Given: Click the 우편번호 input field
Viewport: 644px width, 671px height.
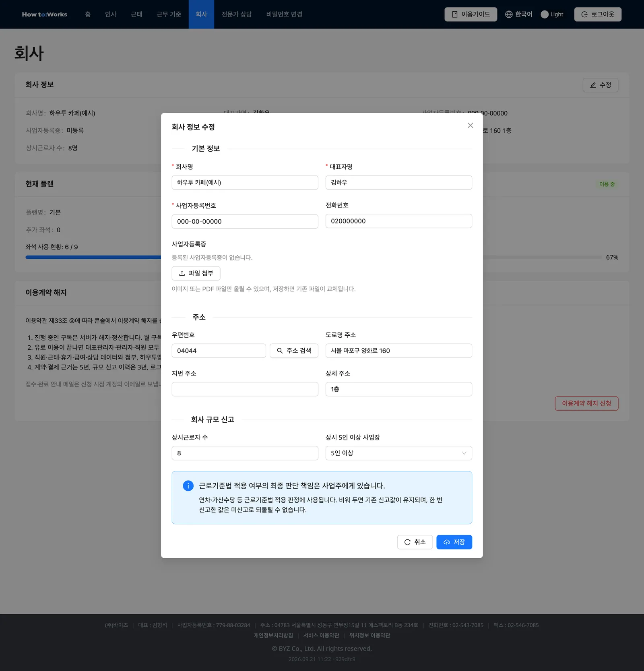Looking at the screenshot, I should pyautogui.click(x=219, y=351).
